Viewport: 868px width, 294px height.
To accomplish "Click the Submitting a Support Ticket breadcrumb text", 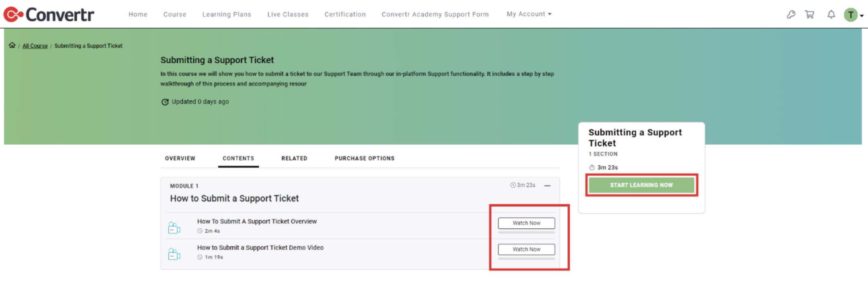I will click(88, 46).
